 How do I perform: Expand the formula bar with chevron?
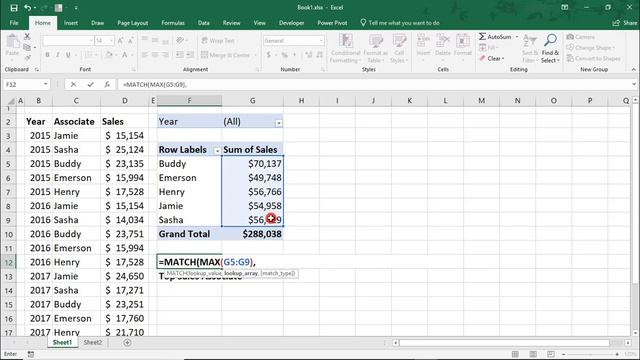point(633,84)
